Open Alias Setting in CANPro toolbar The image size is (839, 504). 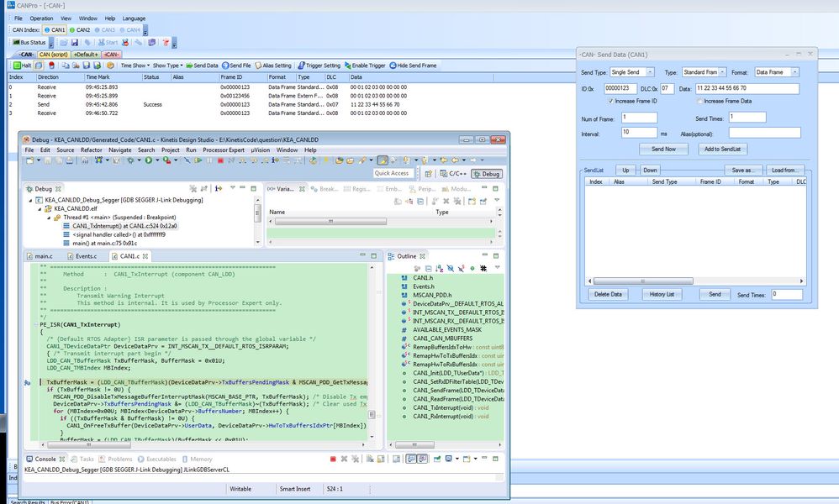pos(273,66)
